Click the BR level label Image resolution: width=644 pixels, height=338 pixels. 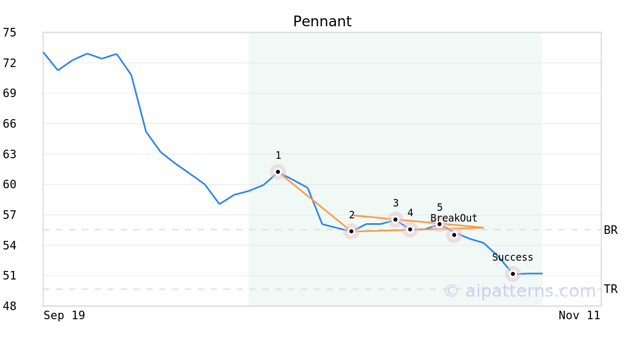(x=610, y=230)
